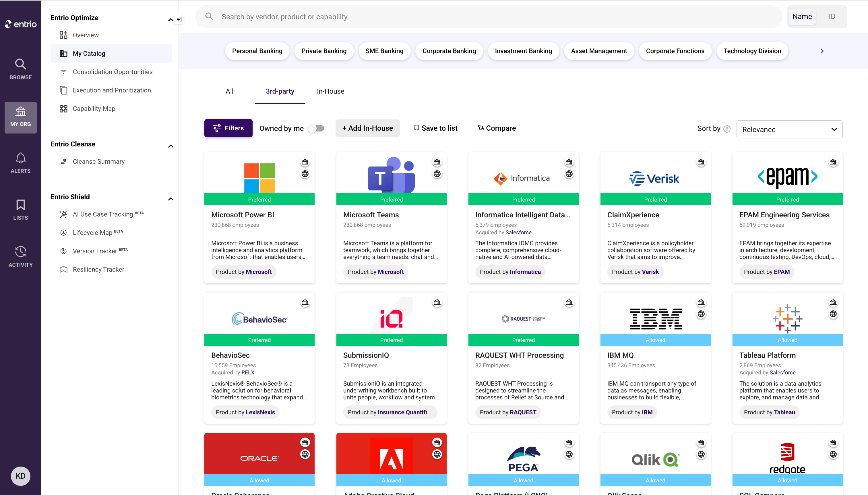Click the organization icon on BehavioSec card
The height and width of the screenshot is (495, 868).
tap(305, 302)
